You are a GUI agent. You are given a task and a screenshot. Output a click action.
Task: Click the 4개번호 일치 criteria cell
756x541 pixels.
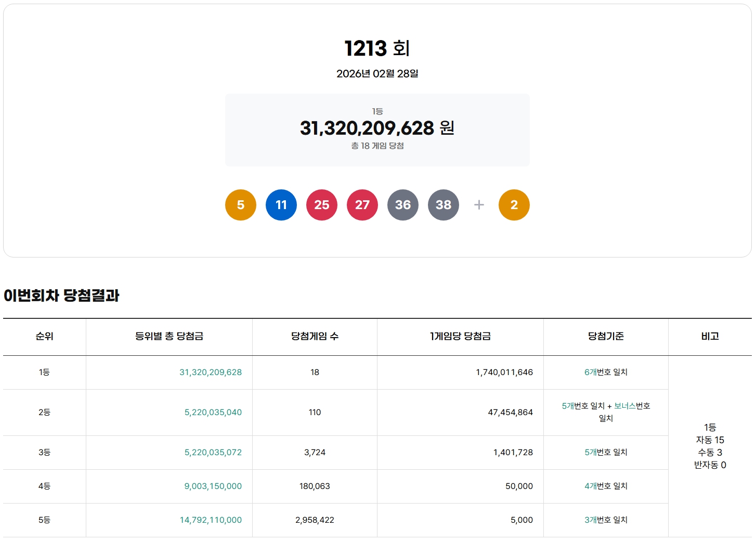[606, 486]
